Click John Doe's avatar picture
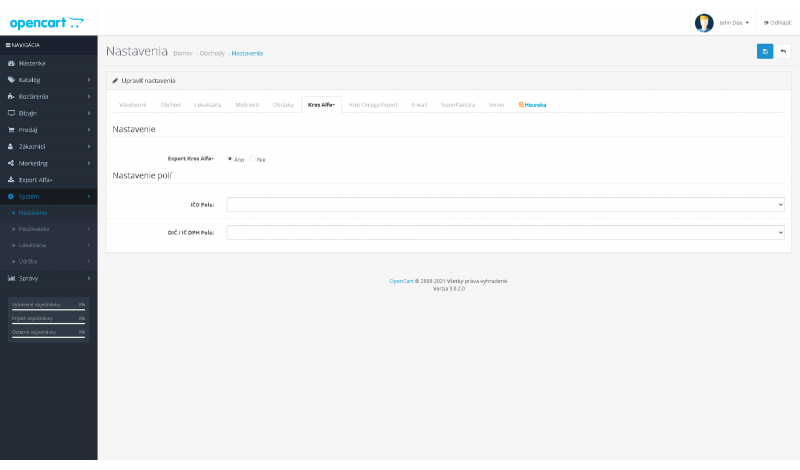 click(704, 22)
